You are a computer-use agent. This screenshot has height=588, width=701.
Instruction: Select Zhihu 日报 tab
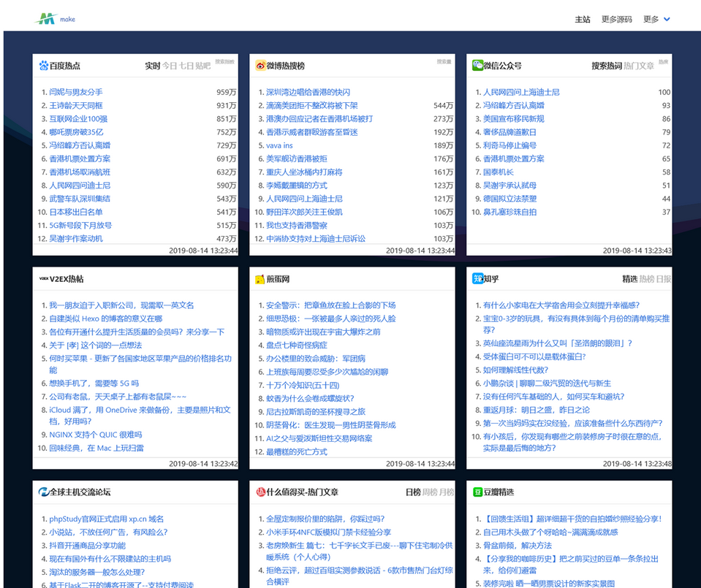664,279
